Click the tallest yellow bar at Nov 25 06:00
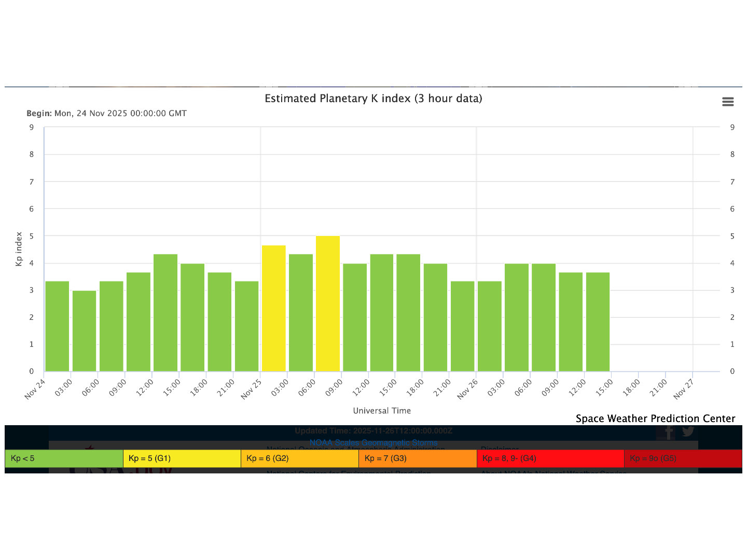747x560 pixels. (x=328, y=304)
